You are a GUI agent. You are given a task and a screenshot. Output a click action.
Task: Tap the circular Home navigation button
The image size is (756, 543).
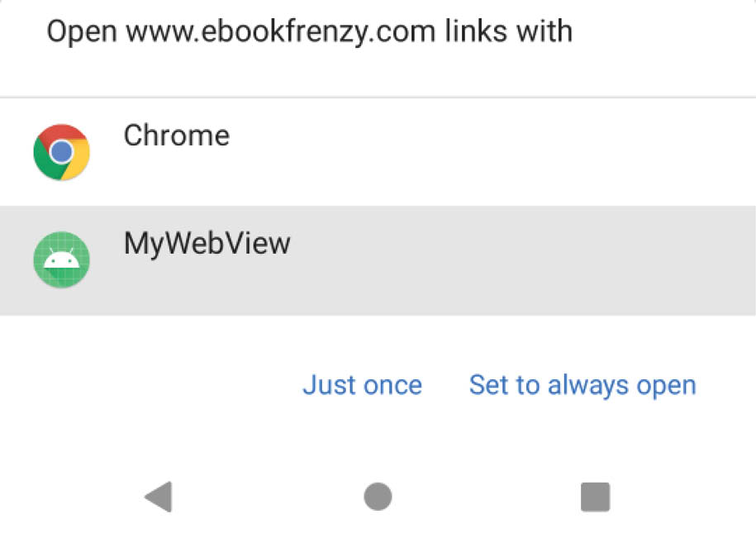(378, 497)
